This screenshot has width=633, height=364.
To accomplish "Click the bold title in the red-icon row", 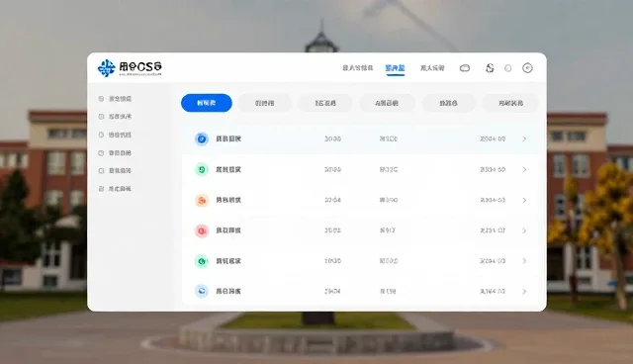I will point(228,230).
